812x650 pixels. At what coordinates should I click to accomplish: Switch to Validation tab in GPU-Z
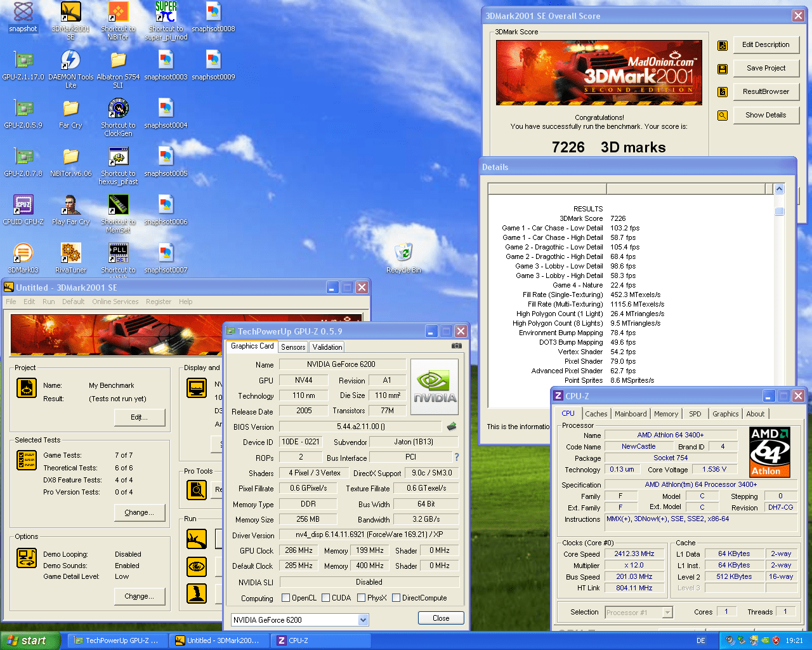327,347
